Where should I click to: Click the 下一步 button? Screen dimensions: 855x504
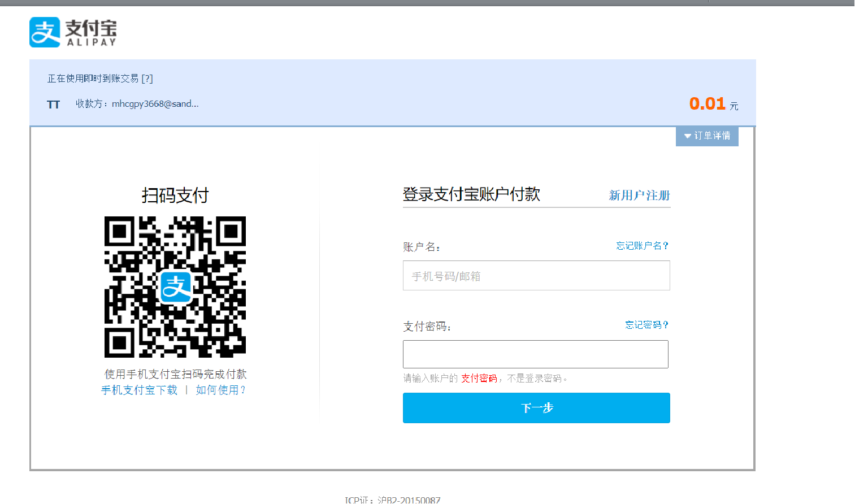click(536, 408)
